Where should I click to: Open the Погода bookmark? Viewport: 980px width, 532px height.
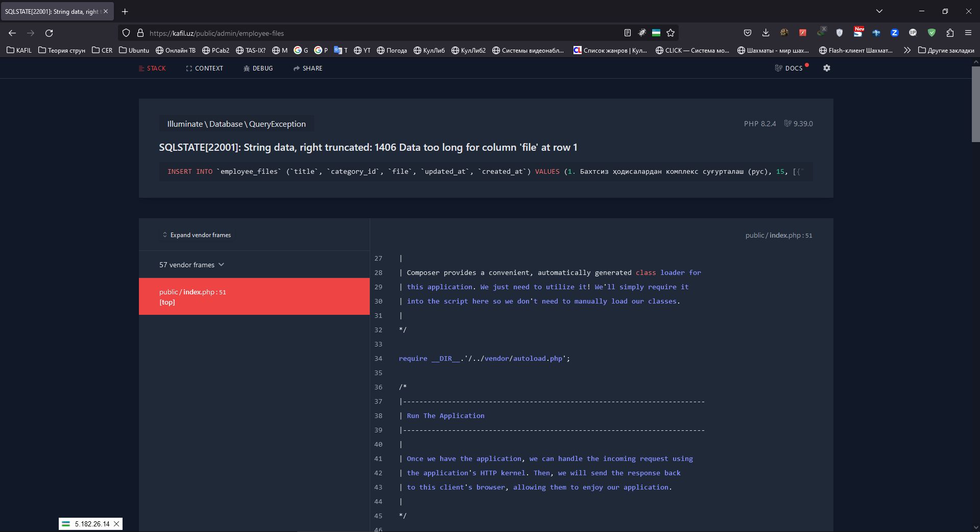point(392,50)
